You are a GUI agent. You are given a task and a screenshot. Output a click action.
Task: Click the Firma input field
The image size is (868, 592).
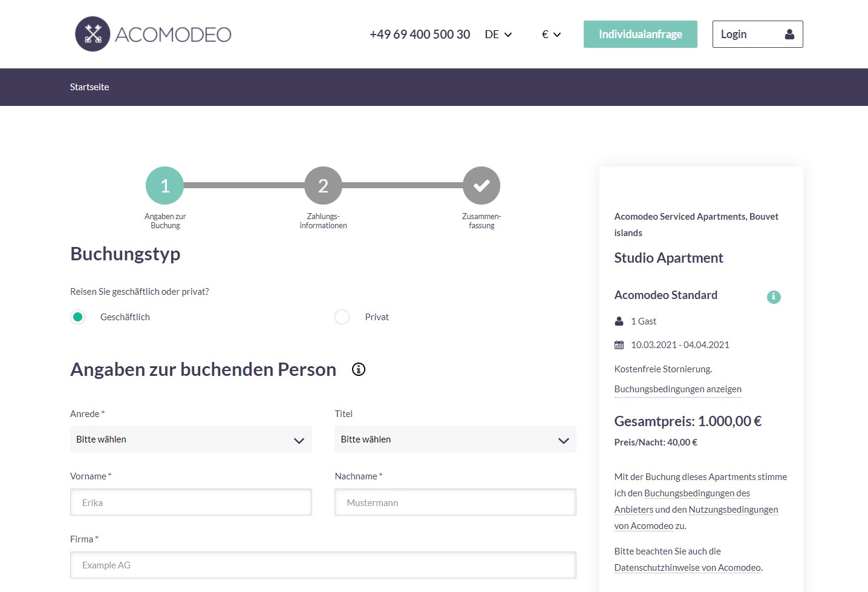[x=323, y=565]
